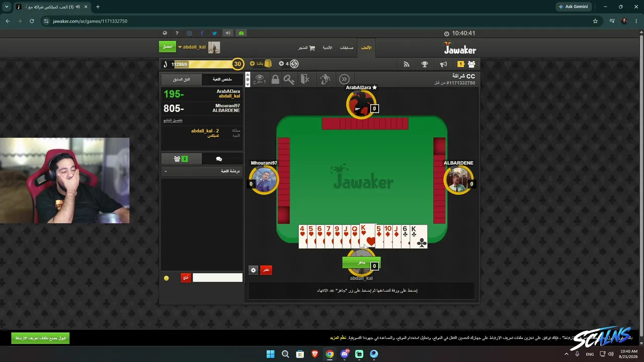Click the spectators eye icon

coord(260,79)
